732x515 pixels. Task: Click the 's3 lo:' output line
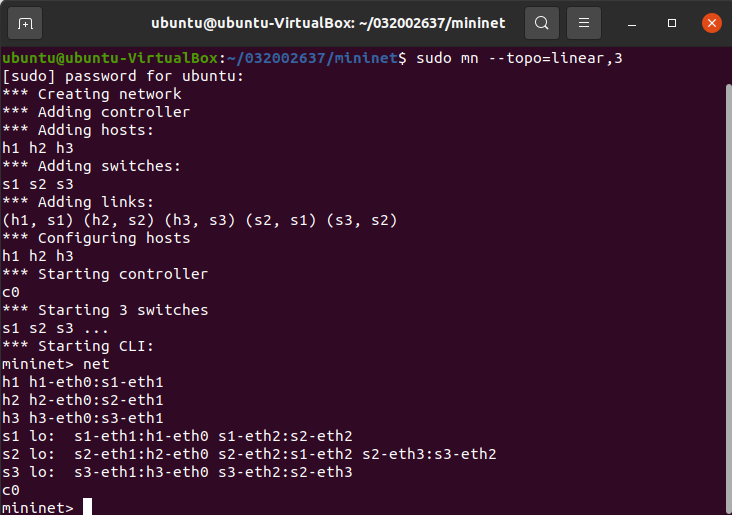pos(177,472)
